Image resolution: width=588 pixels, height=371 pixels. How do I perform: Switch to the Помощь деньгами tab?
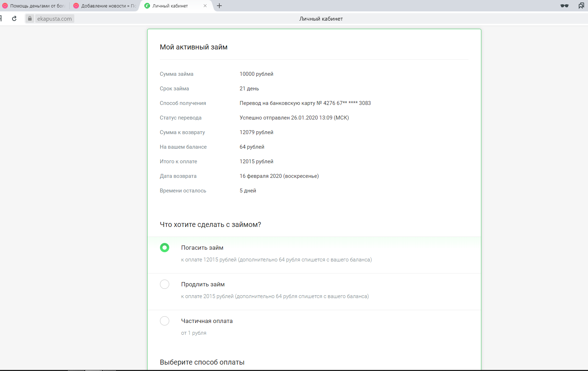point(34,6)
